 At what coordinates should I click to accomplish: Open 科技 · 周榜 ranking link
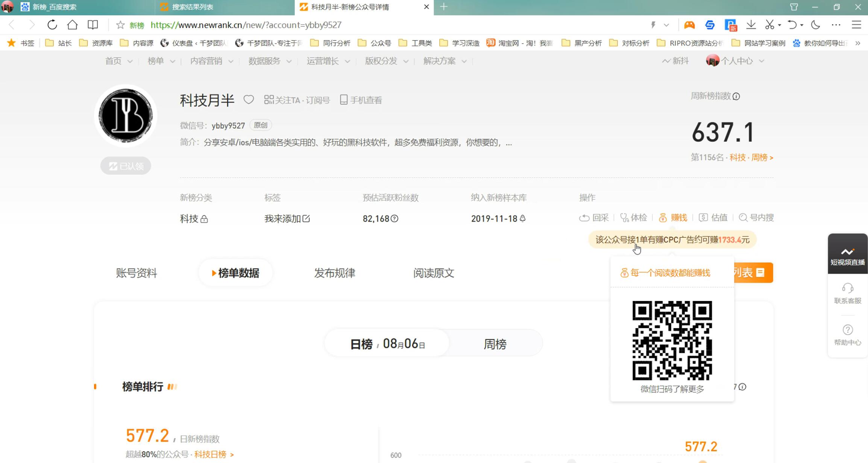[751, 157]
